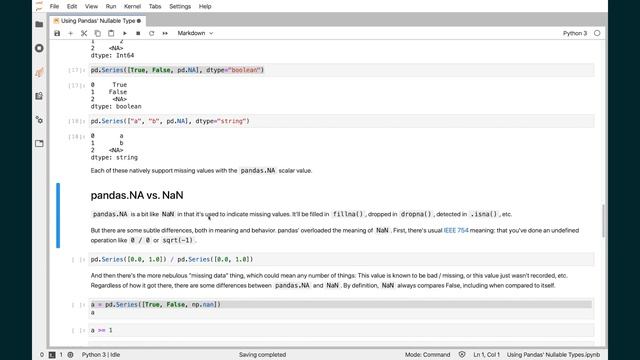Image resolution: width=640 pixels, height=360 pixels.
Task: Click the kernel status circle indicator
Action: coord(597,33)
